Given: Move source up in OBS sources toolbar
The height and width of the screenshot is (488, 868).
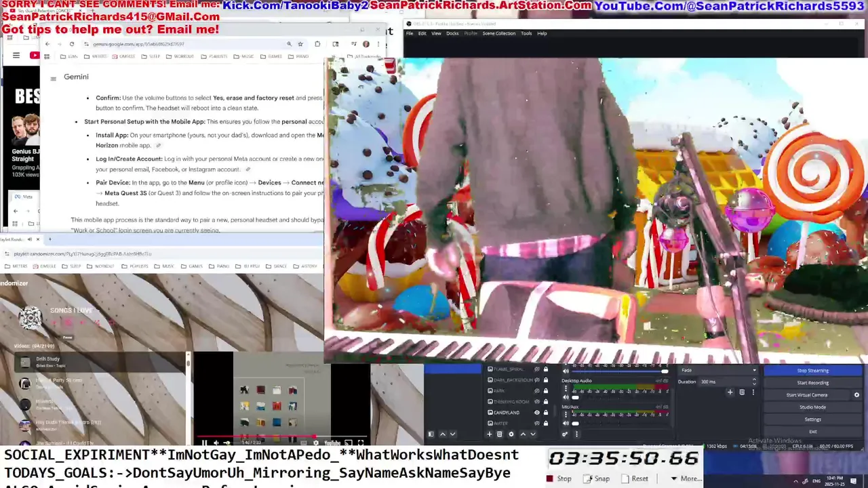Looking at the screenshot, I should coord(523,434).
